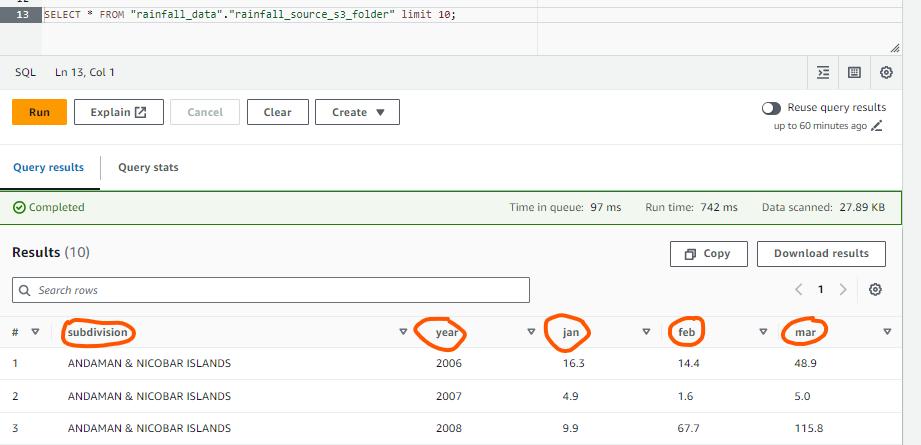This screenshot has width=921, height=445.
Task: Click the Download results button
Action: 820,254
